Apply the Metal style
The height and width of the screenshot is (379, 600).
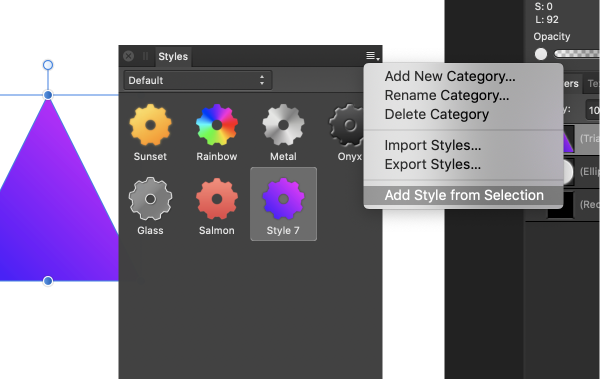(x=283, y=132)
